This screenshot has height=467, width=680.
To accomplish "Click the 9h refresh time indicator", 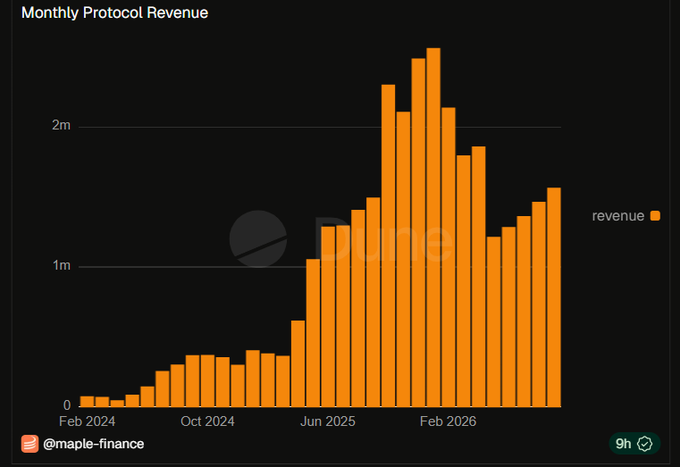I will (623, 444).
